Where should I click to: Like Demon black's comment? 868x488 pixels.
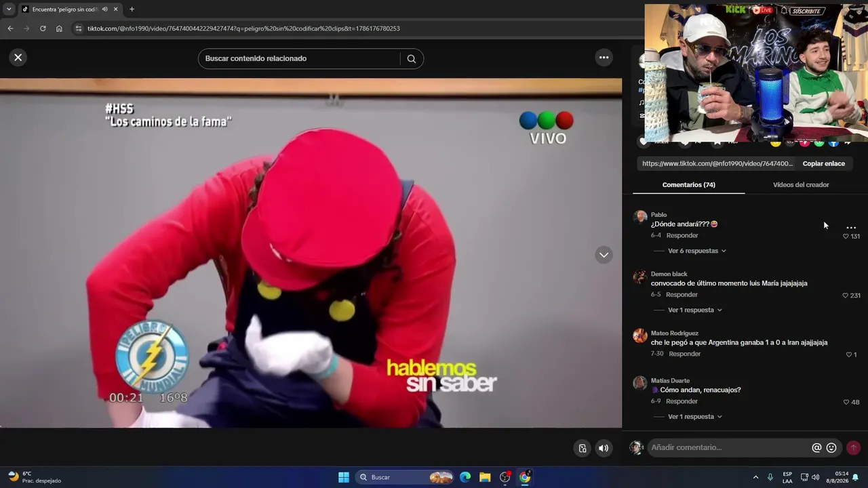846,296
